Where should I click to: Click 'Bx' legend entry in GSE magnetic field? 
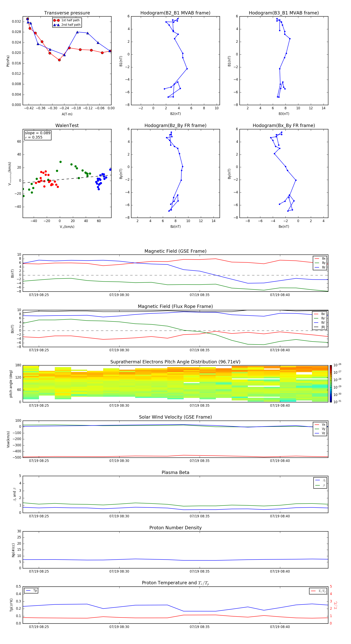pyautogui.click(x=320, y=259)
